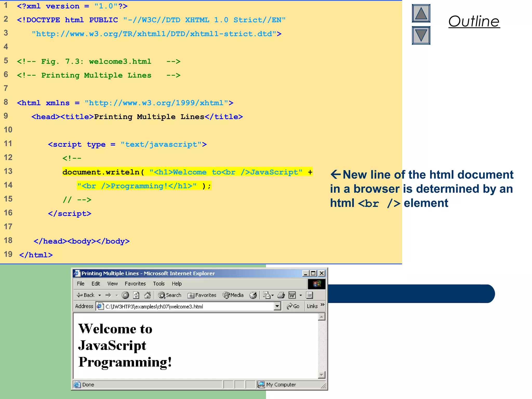Image resolution: width=532 pixels, height=399 pixels.
Task: Click the DOCTYPE declaration line
Action: (151, 20)
